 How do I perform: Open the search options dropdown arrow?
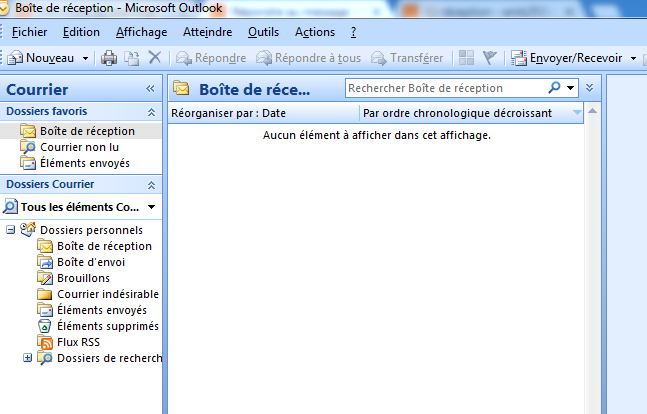(x=571, y=88)
